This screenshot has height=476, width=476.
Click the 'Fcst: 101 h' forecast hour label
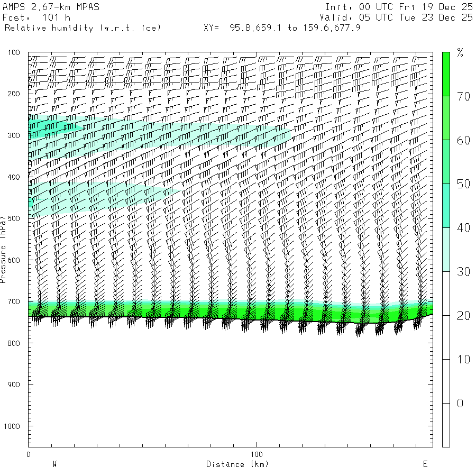click(x=36, y=17)
